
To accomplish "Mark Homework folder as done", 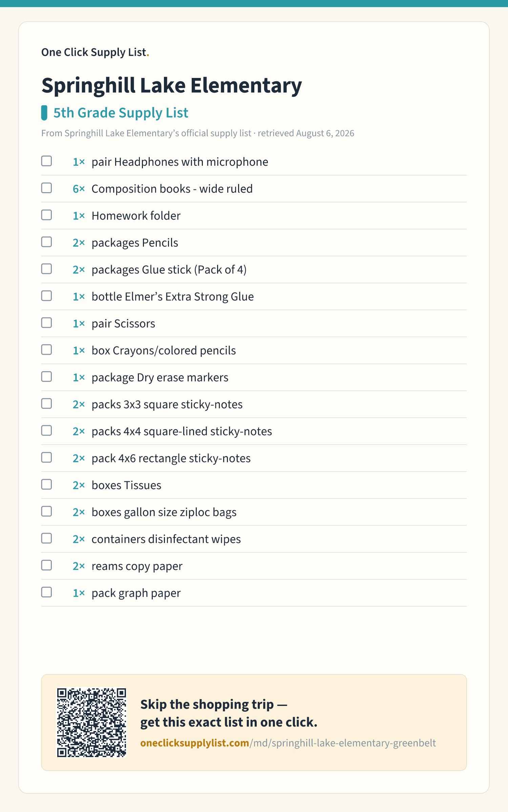I will 46,215.
